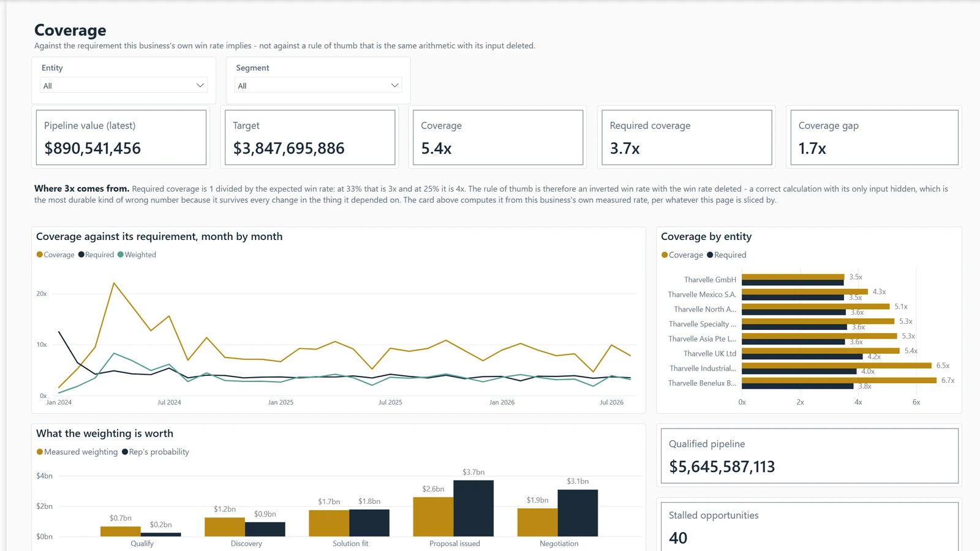Click Jul 2025 axis label
The image size is (980, 551).
click(390, 402)
